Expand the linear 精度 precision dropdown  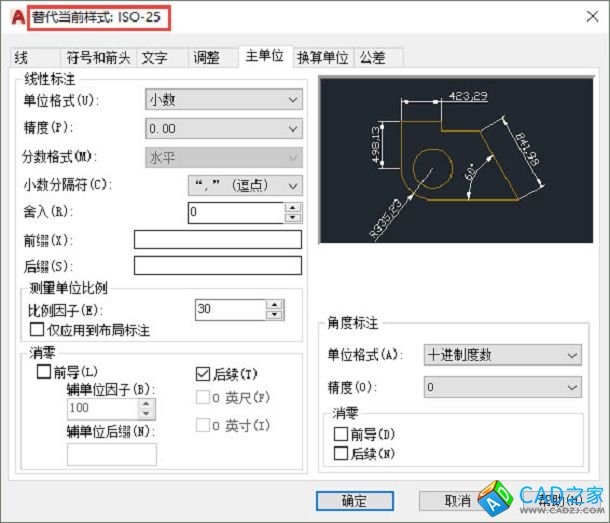pyautogui.click(x=223, y=129)
